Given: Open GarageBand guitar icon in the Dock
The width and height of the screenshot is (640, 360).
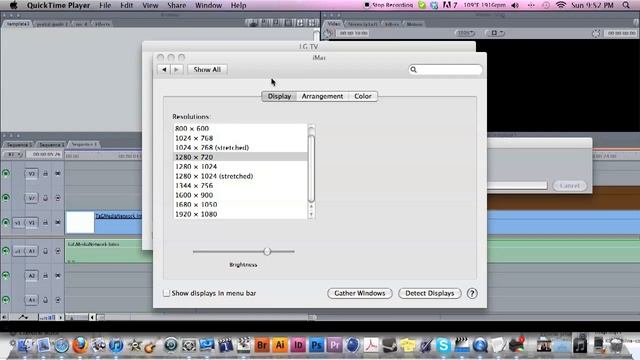Looking at the screenshot, I should click(x=150, y=347).
